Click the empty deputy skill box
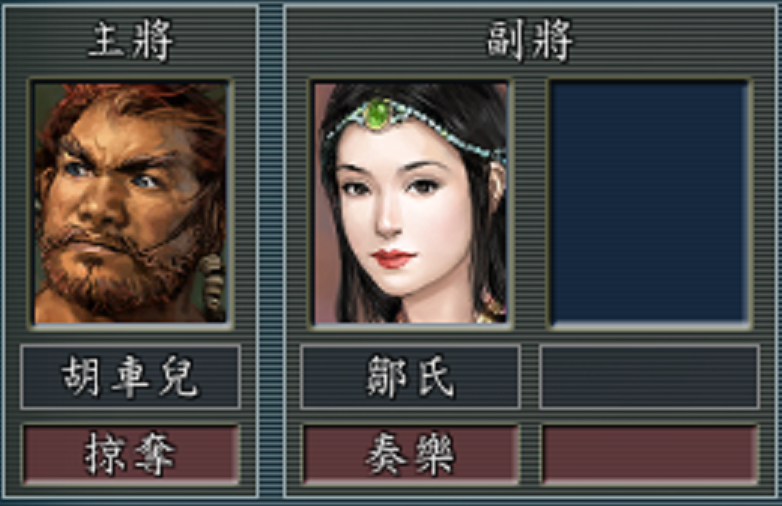 pyautogui.click(x=650, y=454)
